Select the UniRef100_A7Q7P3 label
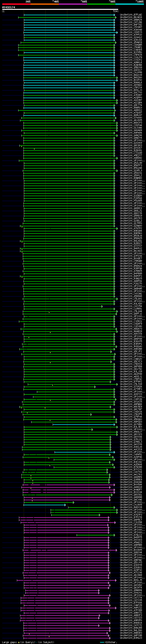This screenshot has height=644, width=146. coord(131,515)
